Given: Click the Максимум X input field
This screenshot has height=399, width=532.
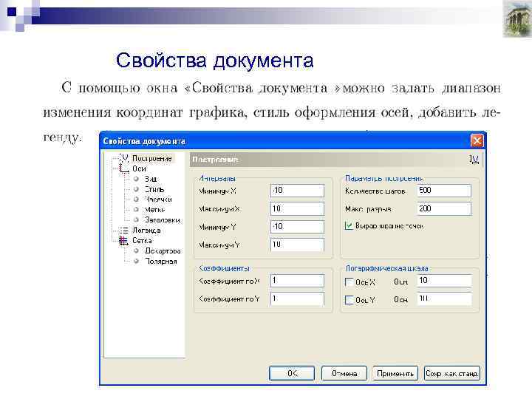Looking at the screenshot, I should pos(297,208).
